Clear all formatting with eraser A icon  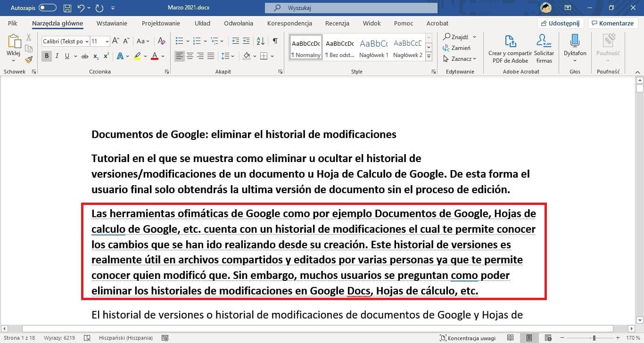click(x=162, y=41)
